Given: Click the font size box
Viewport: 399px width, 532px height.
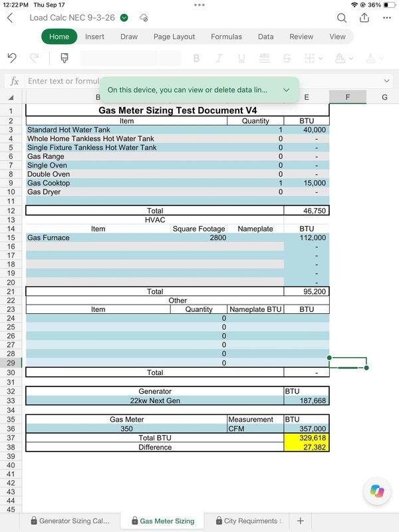Looking at the screenshot, I should coord(170,58).
